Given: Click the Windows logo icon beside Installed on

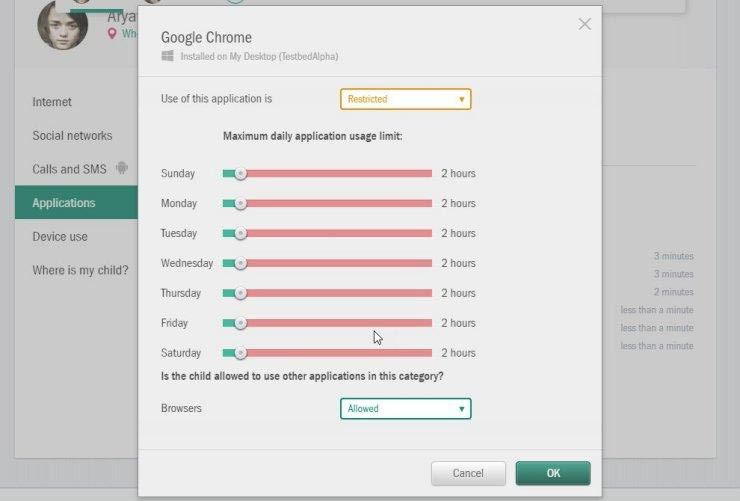Looking at the screenshot, I should coord(167,56).
